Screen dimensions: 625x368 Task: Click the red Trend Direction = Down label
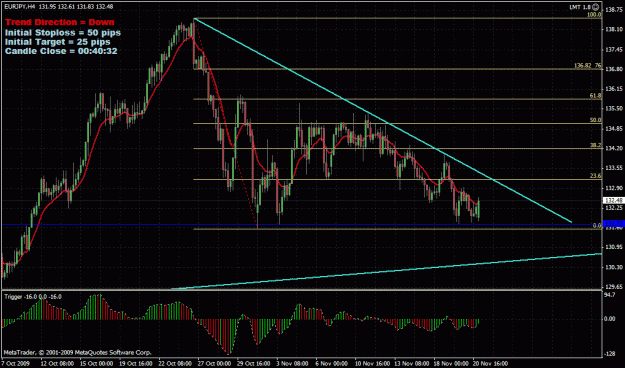[60, 22]
